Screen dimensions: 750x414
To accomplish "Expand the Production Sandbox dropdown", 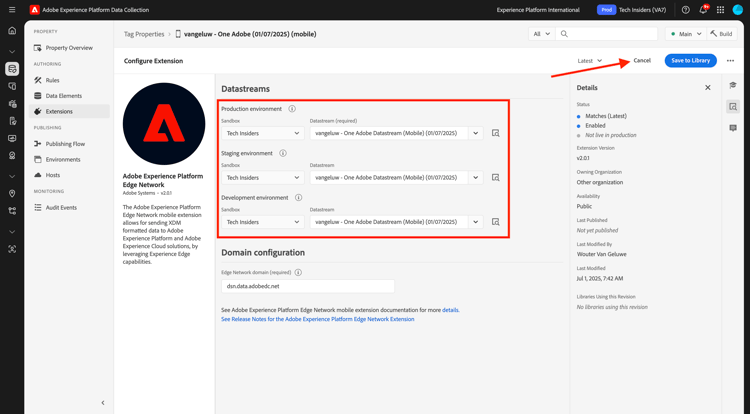I will click(x=263, y=133).
